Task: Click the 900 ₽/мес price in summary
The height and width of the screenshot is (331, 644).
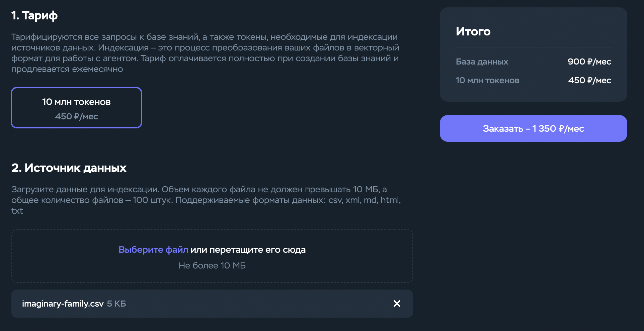Action: 589,62
